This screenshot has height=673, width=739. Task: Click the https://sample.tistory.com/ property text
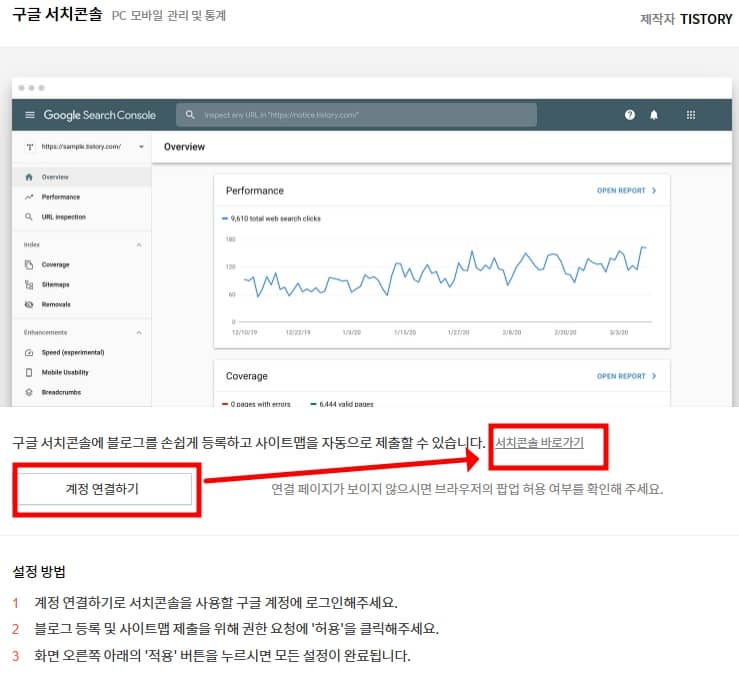click(81, 147)
